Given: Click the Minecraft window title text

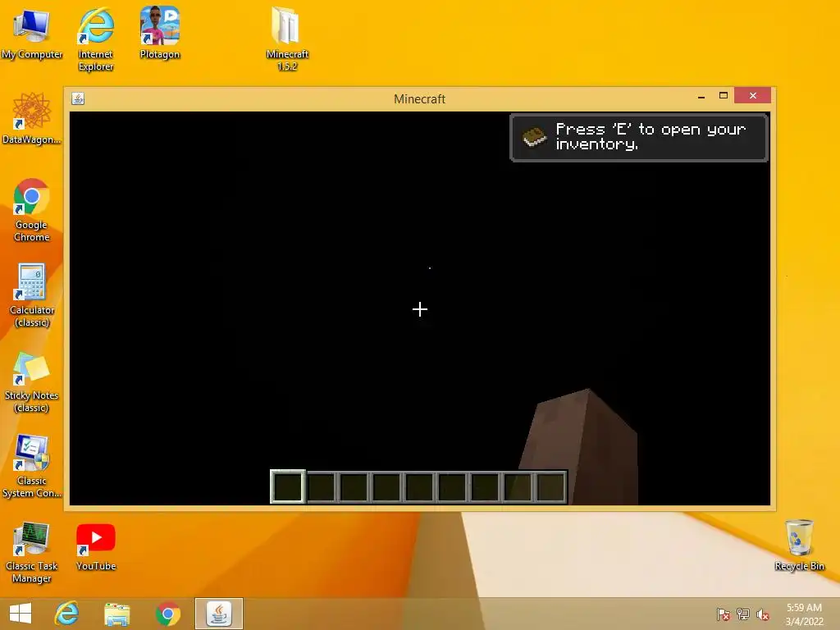Looking at the screenshot, I should click(419, 99).
